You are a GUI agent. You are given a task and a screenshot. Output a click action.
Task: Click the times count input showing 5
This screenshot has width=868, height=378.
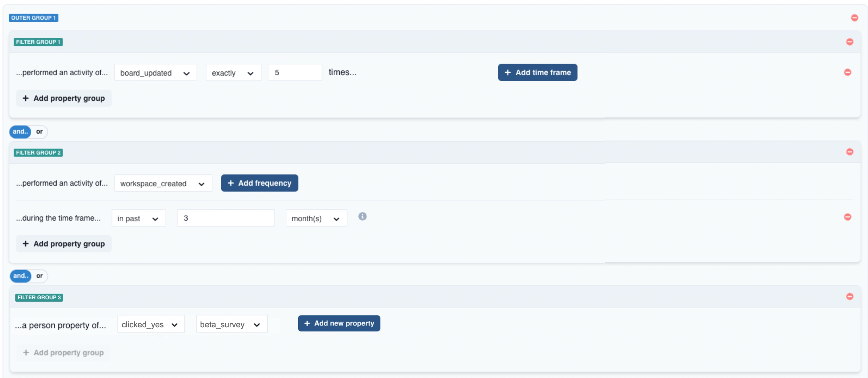point(294,72)
